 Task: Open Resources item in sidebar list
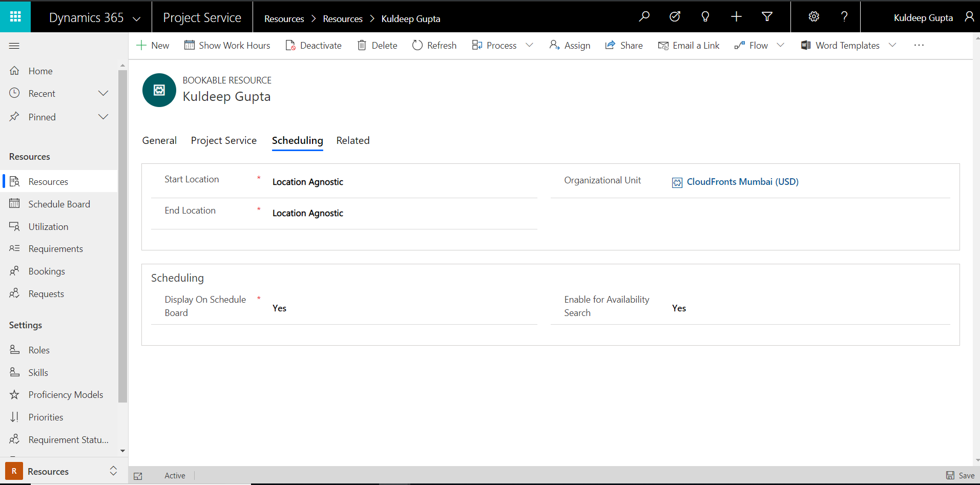(x=59, y=181)
